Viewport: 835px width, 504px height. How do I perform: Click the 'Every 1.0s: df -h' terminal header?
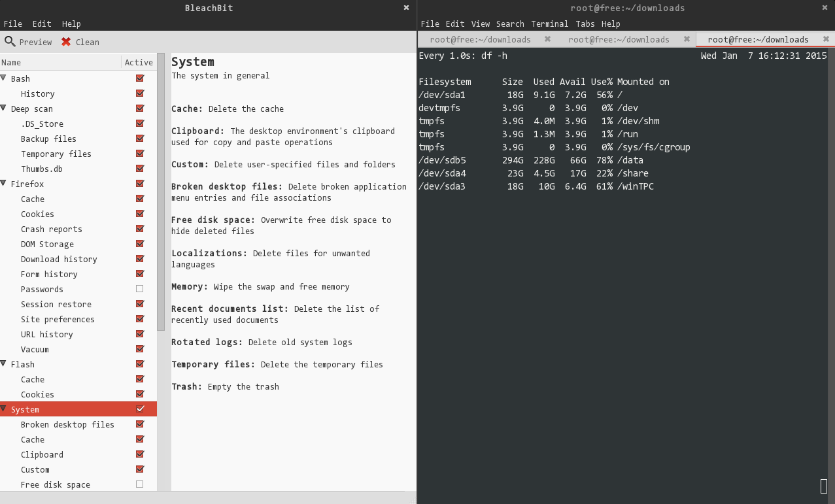463,56
